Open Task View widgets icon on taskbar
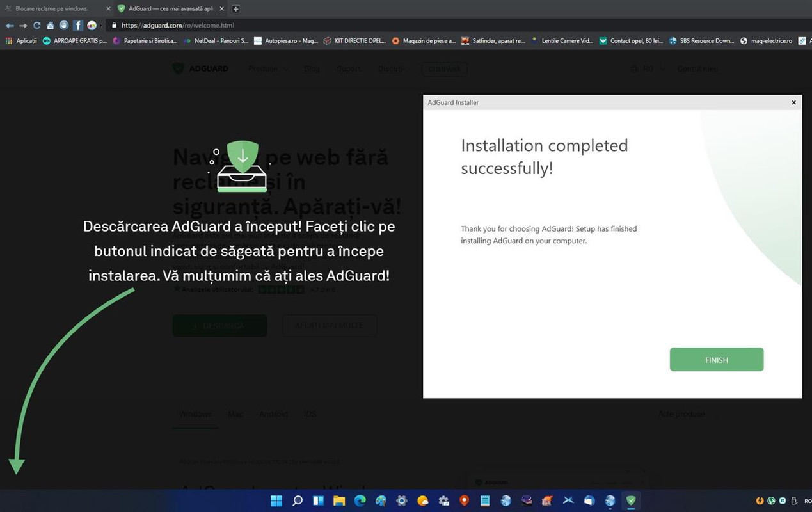Viewport: 812px width, 512px height. (x=318, y=500)
